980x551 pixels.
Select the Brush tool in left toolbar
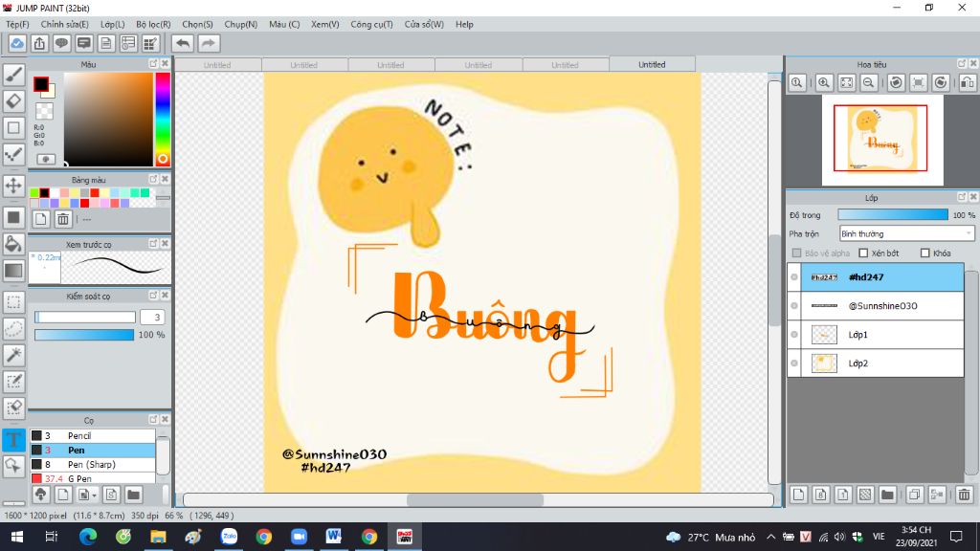(x=13, y=75)
